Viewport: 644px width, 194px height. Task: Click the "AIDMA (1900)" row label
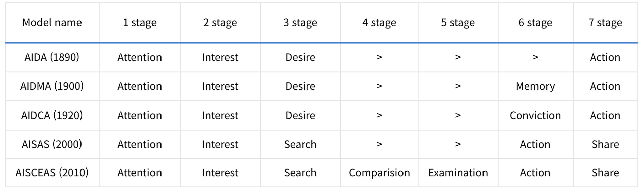52,86
